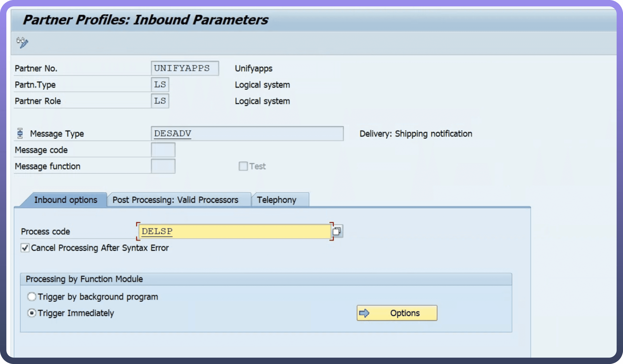The image size is (623, 364).
Task: Enable the Test checkbox
Action: click(243, 166)
